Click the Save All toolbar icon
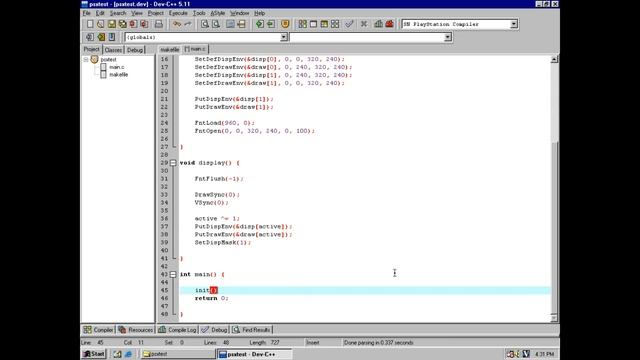This screenshot has height=360, width=640. pos(122,24)
